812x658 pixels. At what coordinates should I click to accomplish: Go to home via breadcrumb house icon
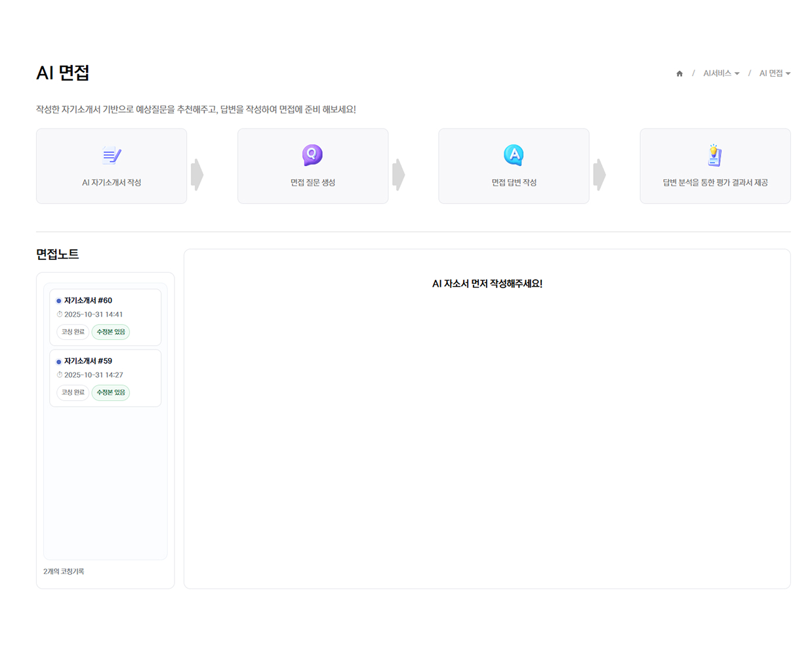[x=680, y=73]
